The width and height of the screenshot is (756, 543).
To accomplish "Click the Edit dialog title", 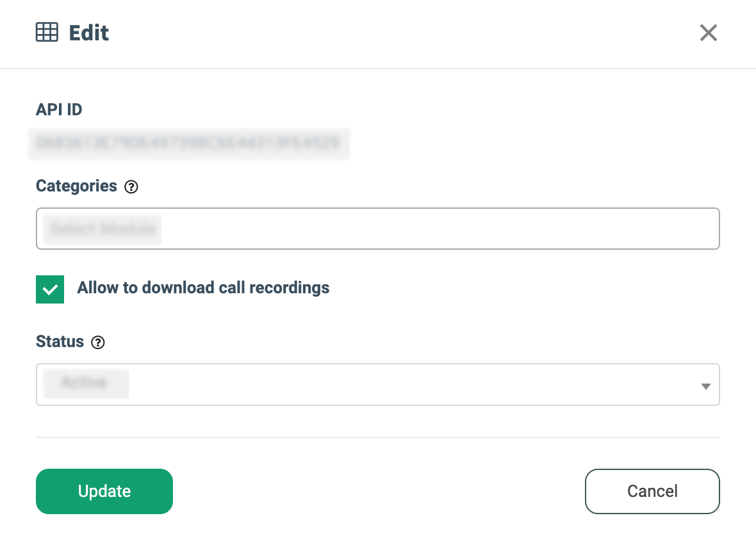I will click(88, 33).
